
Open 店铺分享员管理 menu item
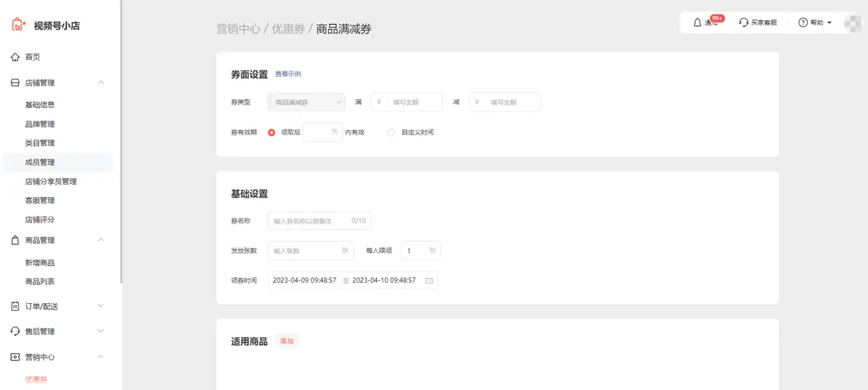[51, 182]
